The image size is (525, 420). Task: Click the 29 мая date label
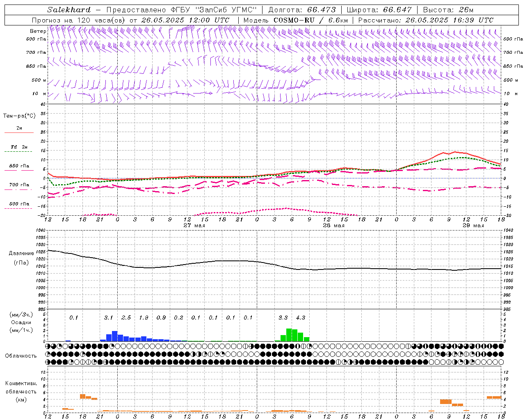coord(473,226)
